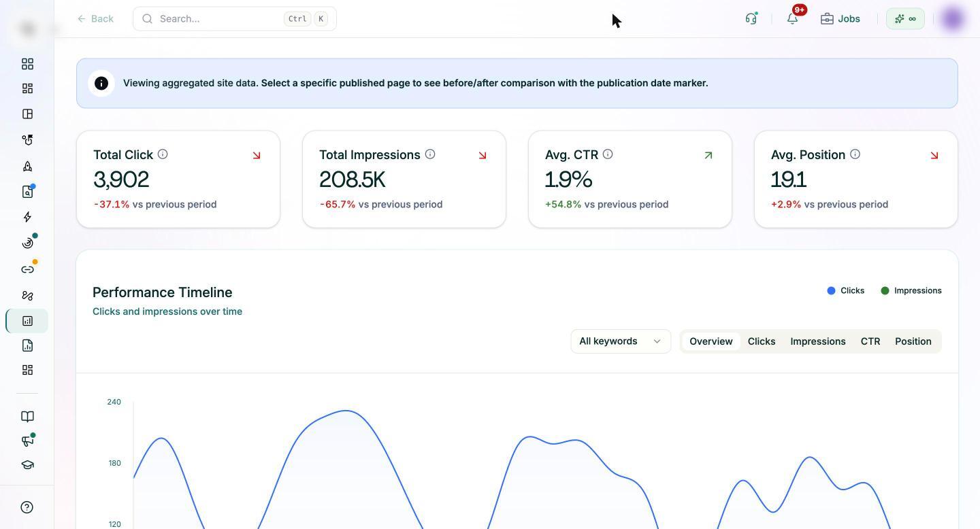The image size is (980, 529).
Task: Expand the All keywords dropdown
Action: (x=621, y=341)
